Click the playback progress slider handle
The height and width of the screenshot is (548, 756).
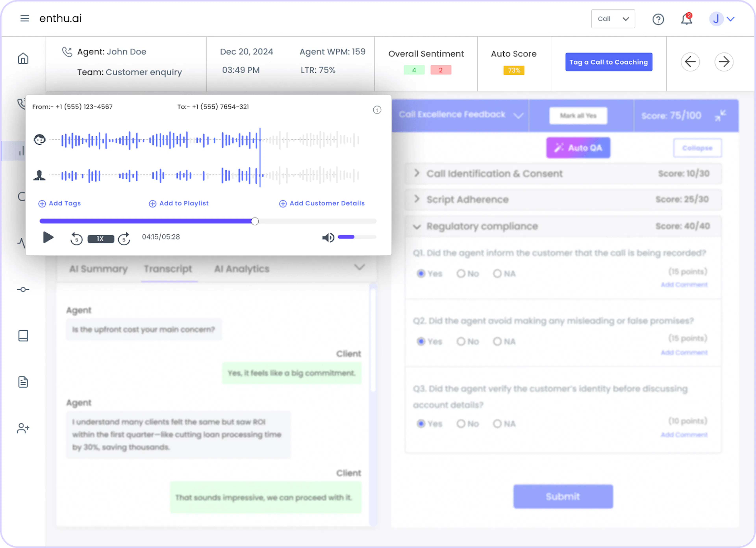255,221
